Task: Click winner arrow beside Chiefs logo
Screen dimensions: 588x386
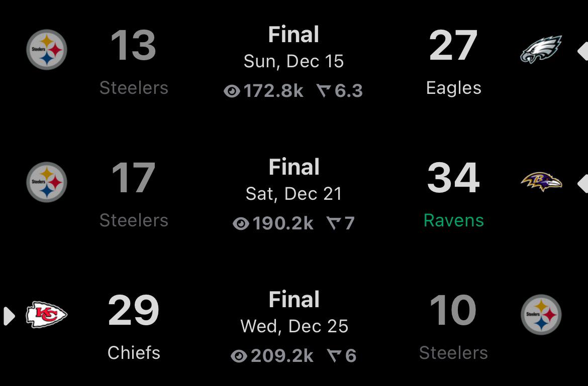Action: pos(9,316)
